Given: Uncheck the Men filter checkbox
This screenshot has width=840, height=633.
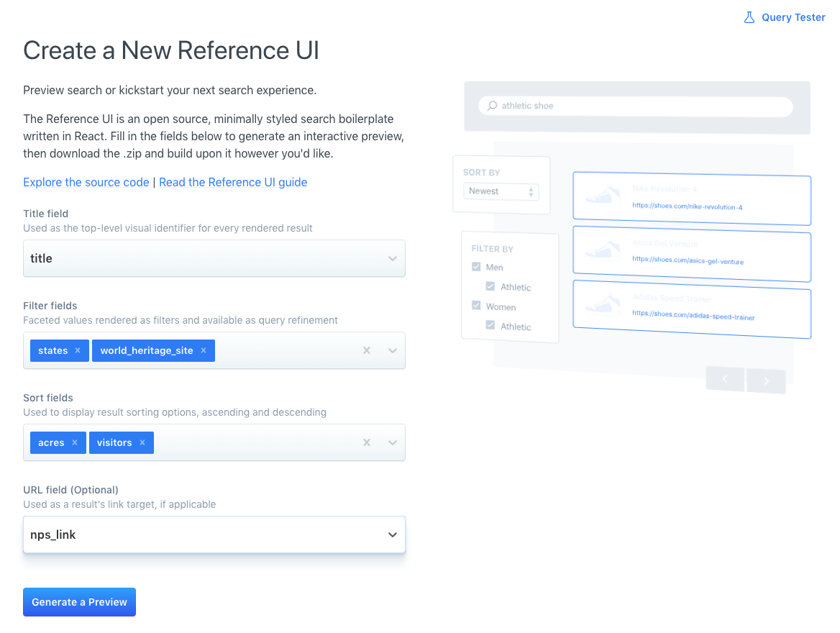Looking at the screenshot, I should point(475,266).
